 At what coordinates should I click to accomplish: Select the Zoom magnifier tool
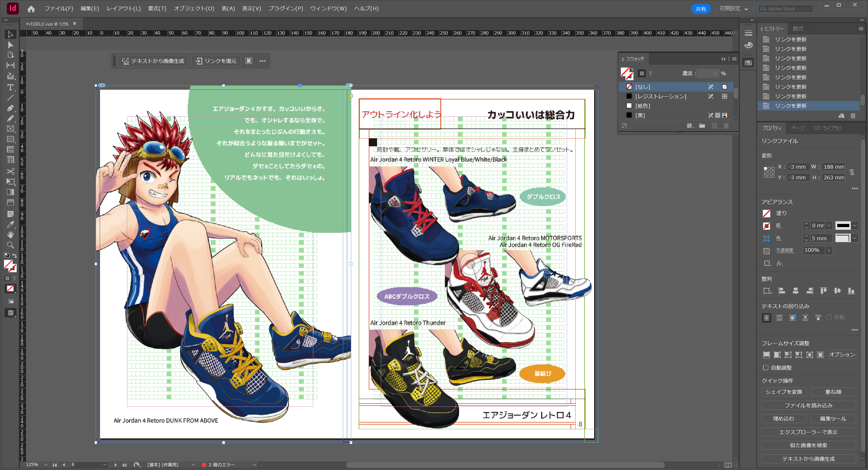(x=10, y=245)
